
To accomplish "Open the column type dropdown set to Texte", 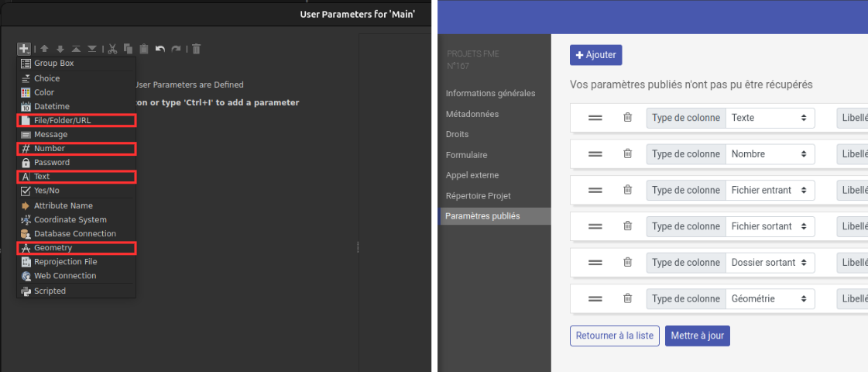I will 770,118.
